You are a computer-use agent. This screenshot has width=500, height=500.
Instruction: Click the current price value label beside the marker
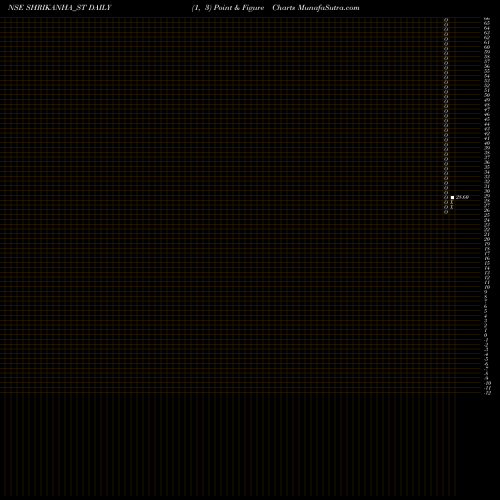462,197
